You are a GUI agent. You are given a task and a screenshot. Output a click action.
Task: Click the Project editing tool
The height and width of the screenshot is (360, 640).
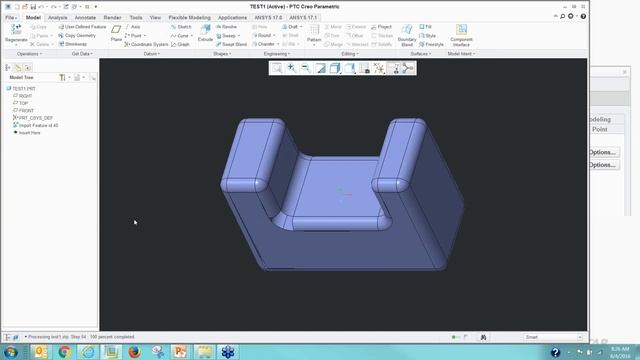[382, 27]
